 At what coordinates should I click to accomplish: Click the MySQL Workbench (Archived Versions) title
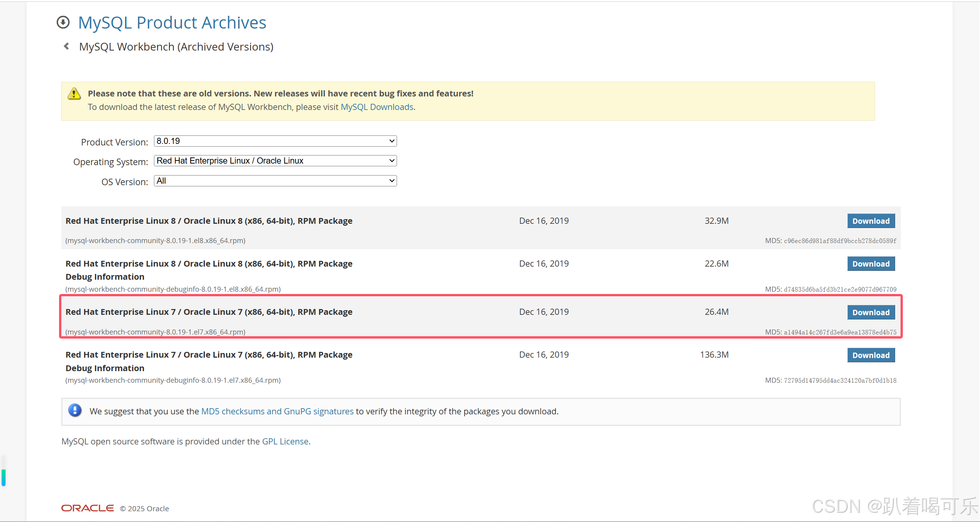(x=176, y=47)
